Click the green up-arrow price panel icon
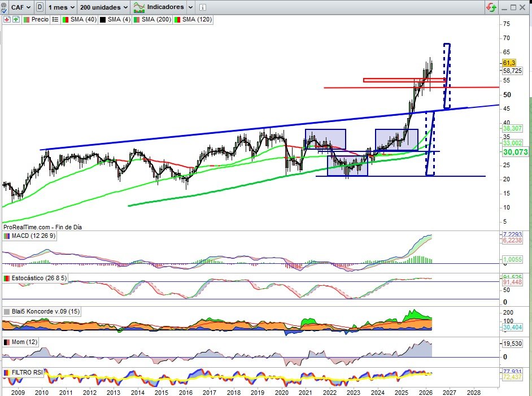 (x=16, y=20)
